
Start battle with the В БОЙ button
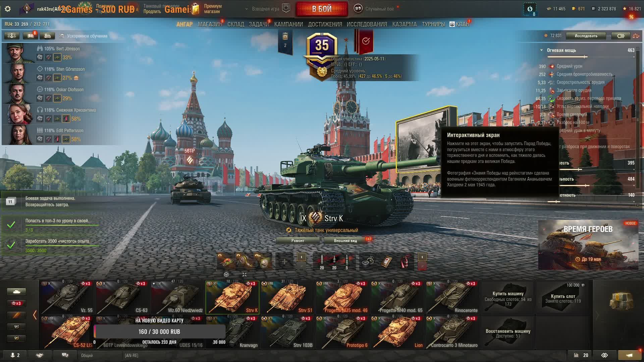coord(322,9)
